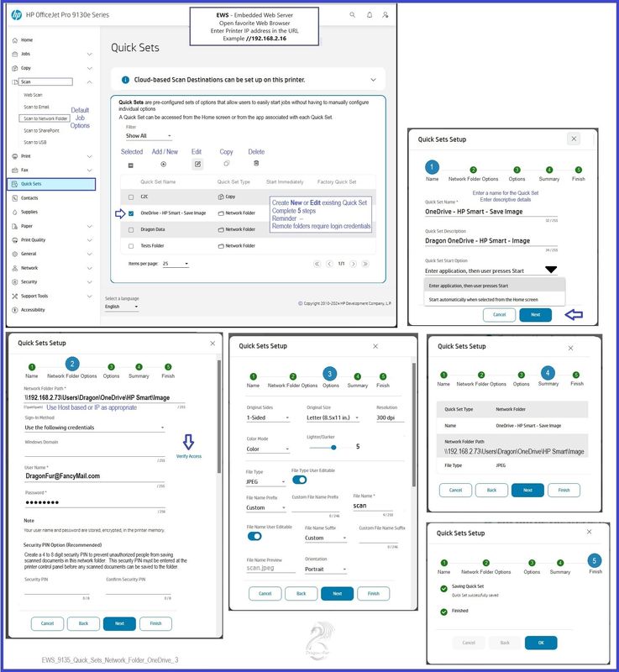Click the scrollbar in Options step dialog
Screen dimensions: 619x672
[414, 424]
